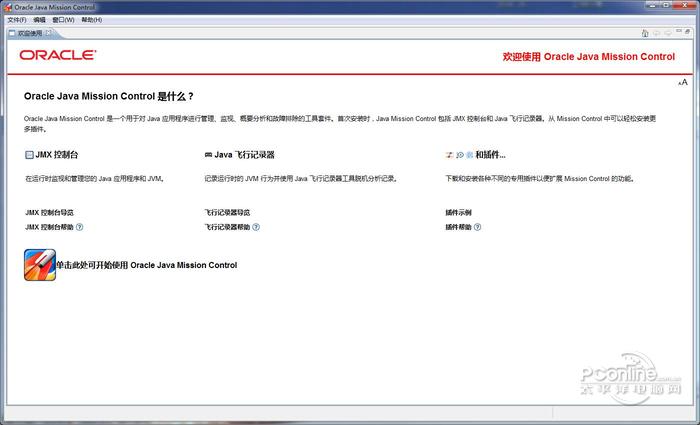Click the JMX 控制台 heading
Image resolution: width=700 pixels, height=425 pixels.
(x=57, y=155)
